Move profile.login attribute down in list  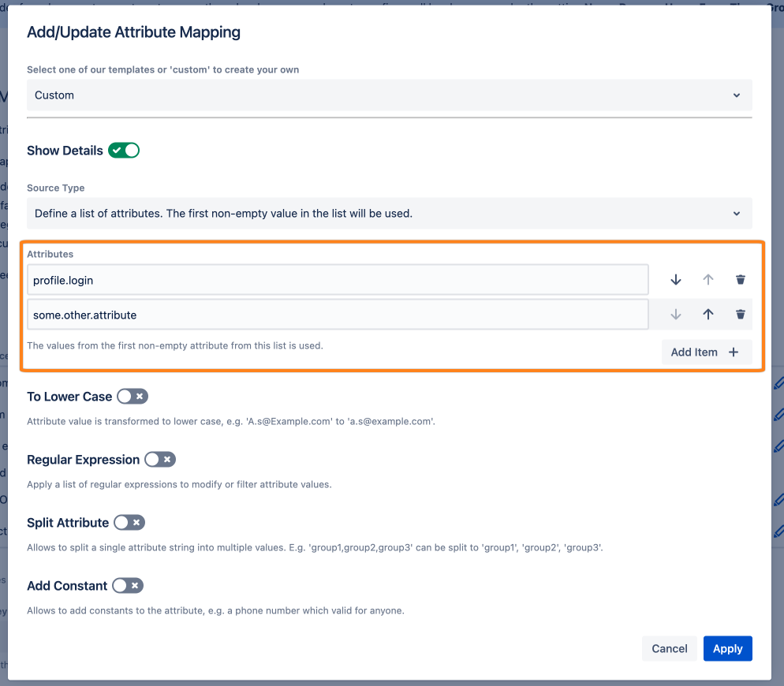pos(676,280)
